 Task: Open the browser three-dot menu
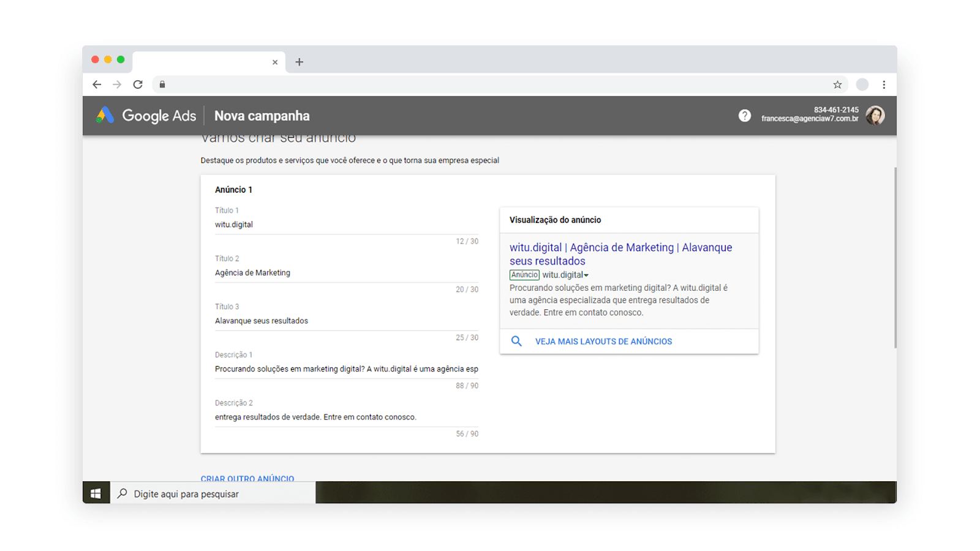coord(884,84)
